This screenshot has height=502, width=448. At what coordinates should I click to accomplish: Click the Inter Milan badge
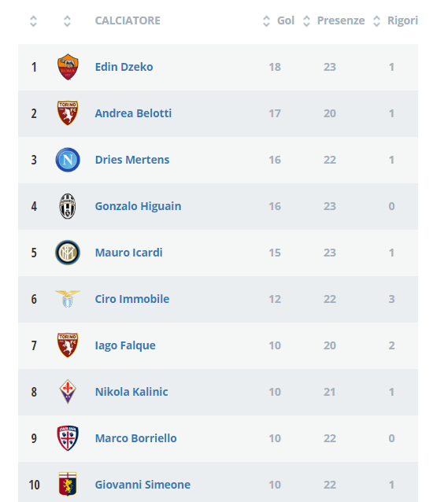[68, 253]
